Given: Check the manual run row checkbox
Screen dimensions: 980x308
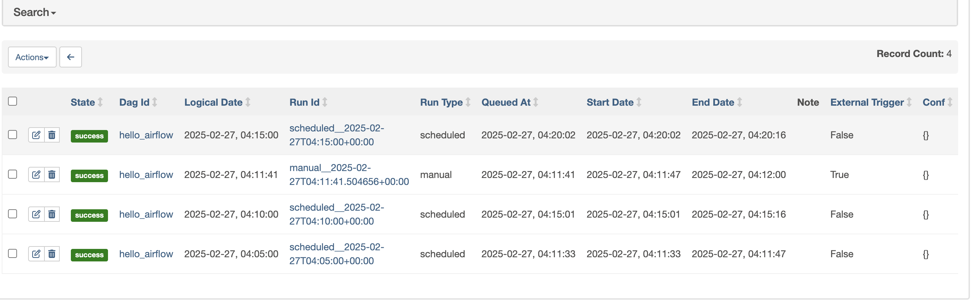Looking at the screenshot, I should 13,175.
